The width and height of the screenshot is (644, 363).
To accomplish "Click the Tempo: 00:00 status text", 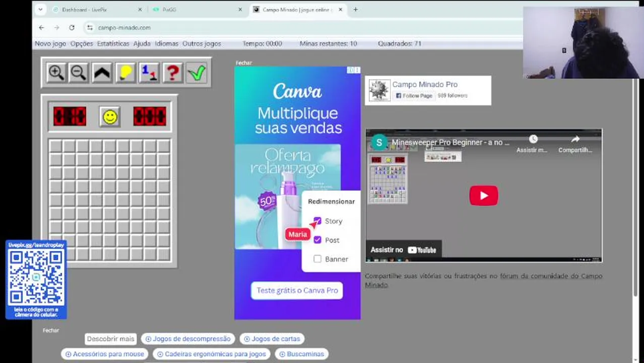I will click(x=262, y=44).
